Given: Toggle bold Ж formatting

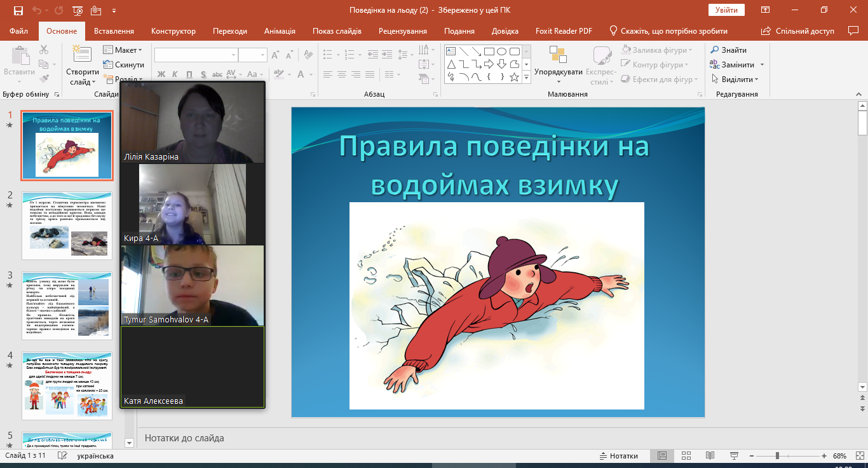Looking at the screenshot, I should tap(161, 74).
